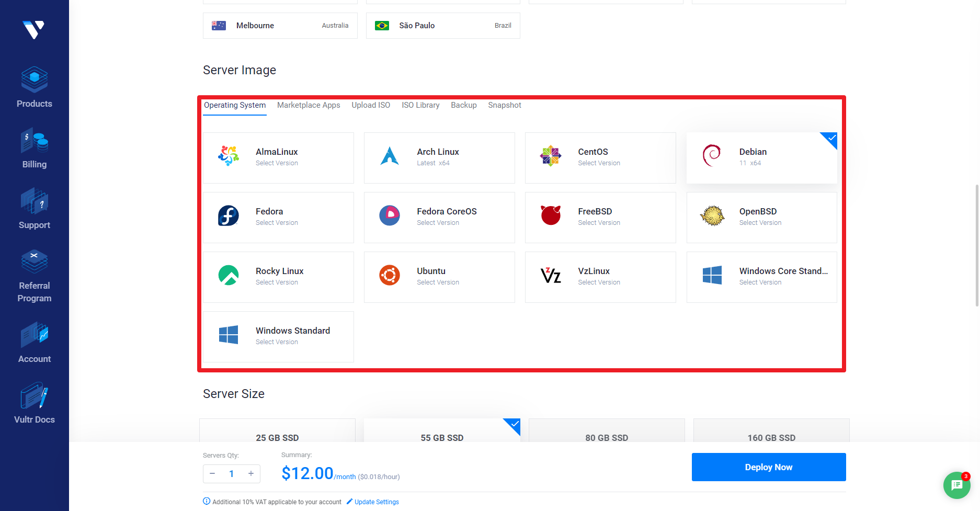Click the Rocky Linux logo icon
The height and width of the screenshot is (511, 980).
click(229, 275)
